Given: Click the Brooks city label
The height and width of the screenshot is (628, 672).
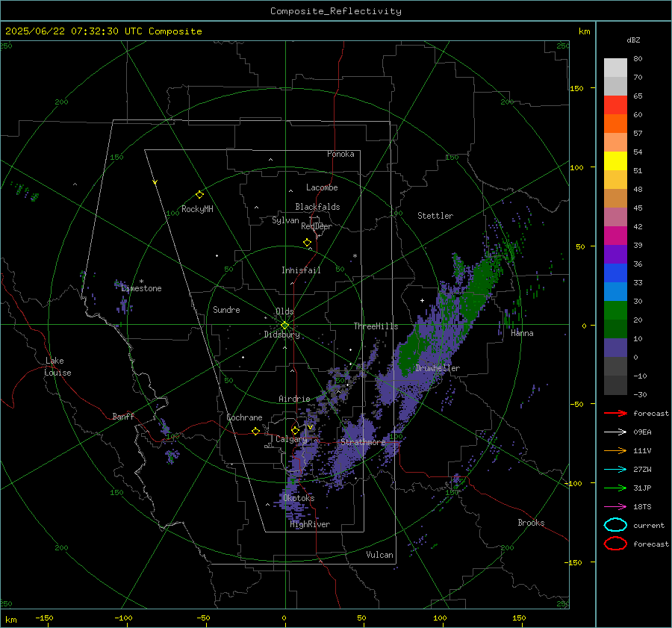Looking at the screenshot, I should (x=531, y=523).
